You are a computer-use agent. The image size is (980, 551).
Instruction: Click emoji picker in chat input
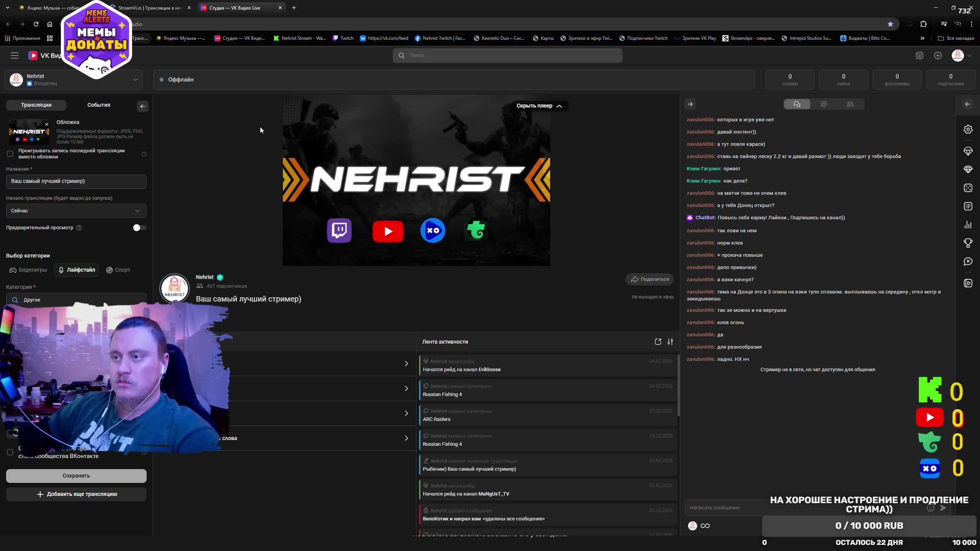(931, 508)
